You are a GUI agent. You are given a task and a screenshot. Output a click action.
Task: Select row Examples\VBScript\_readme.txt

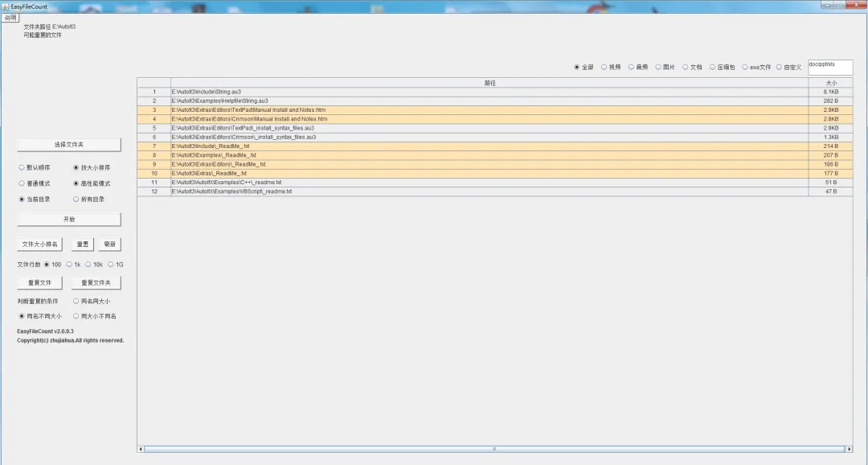point(495,191)
